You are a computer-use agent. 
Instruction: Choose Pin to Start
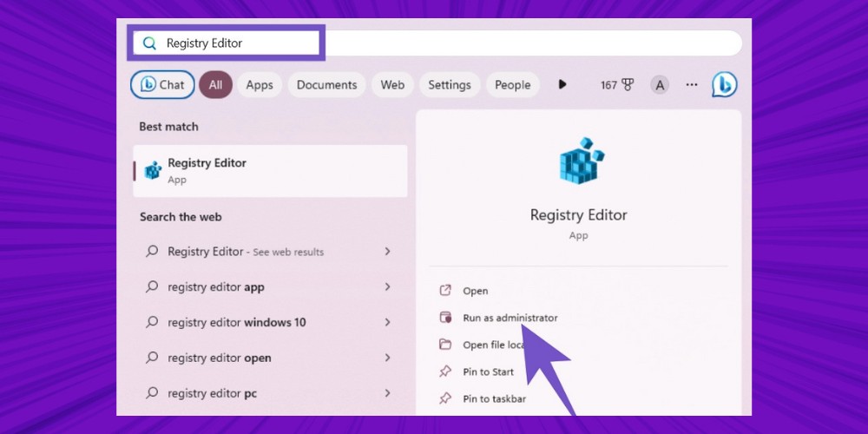pos(488,372)
